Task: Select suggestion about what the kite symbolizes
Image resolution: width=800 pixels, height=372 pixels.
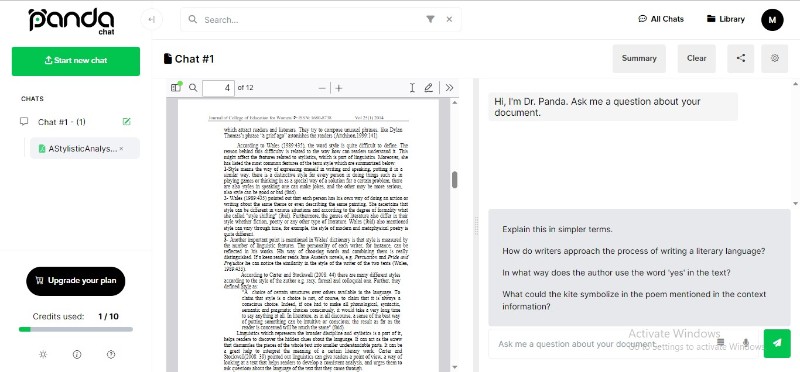Action: click(634, 300)
